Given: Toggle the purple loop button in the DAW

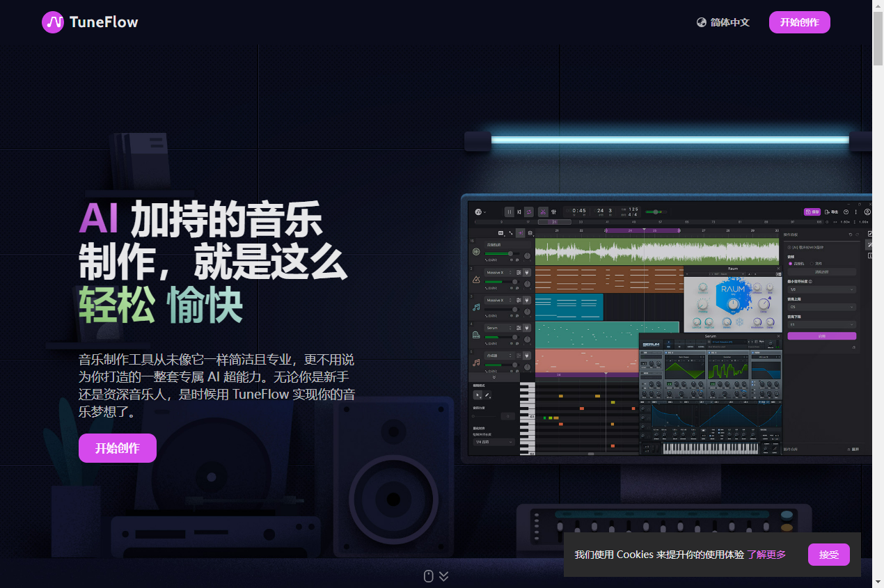Looking at the screenshot, I should tap(529, 212).
